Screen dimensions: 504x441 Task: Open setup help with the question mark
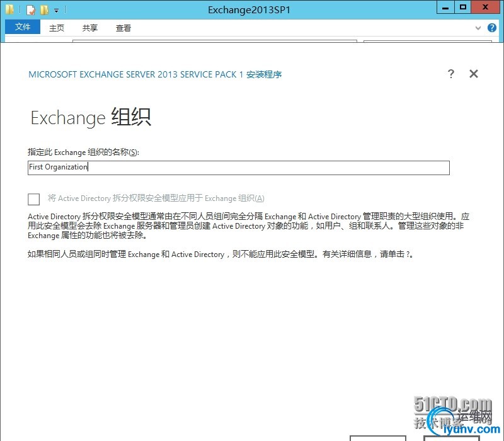pyautogui.click(x=451, y=74)
